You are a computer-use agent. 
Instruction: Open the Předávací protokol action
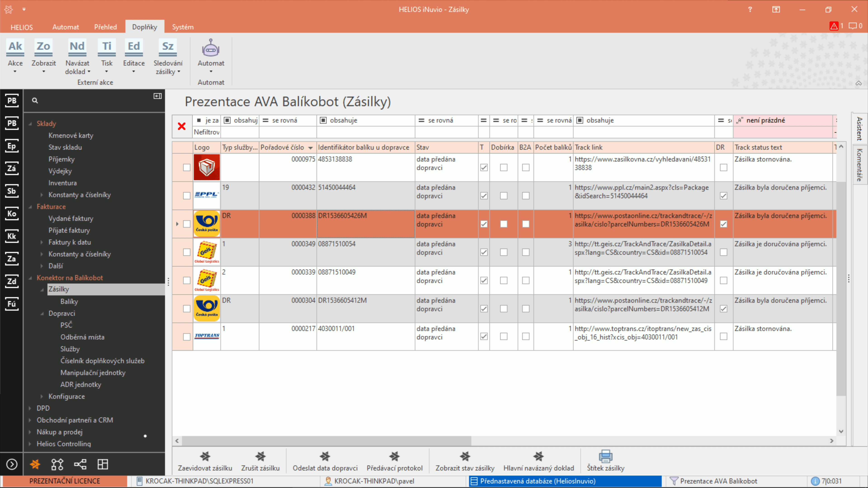(395, 461)
